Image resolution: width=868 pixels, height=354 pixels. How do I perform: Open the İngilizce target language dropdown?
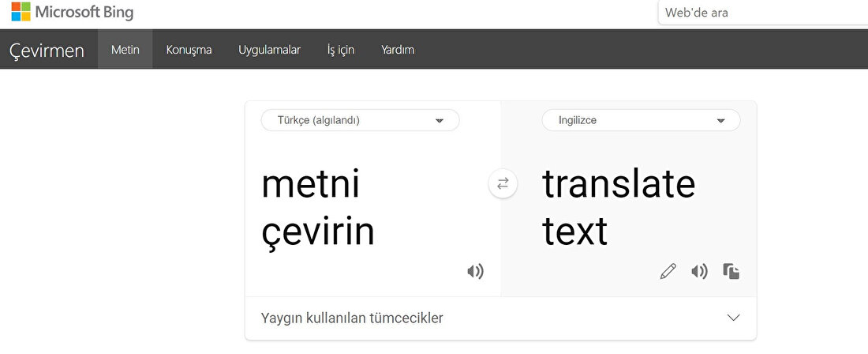641,120
